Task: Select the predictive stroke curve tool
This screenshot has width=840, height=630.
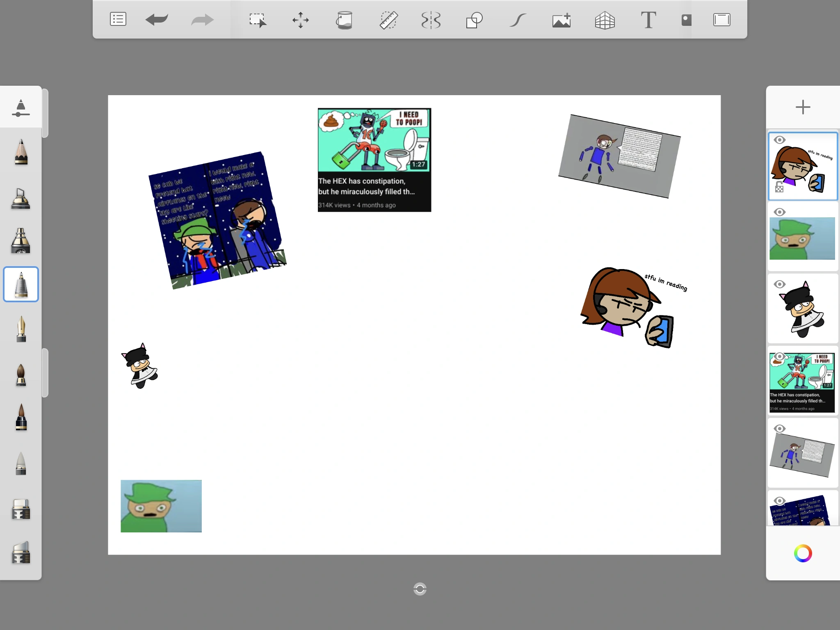Action: point(518,20)
